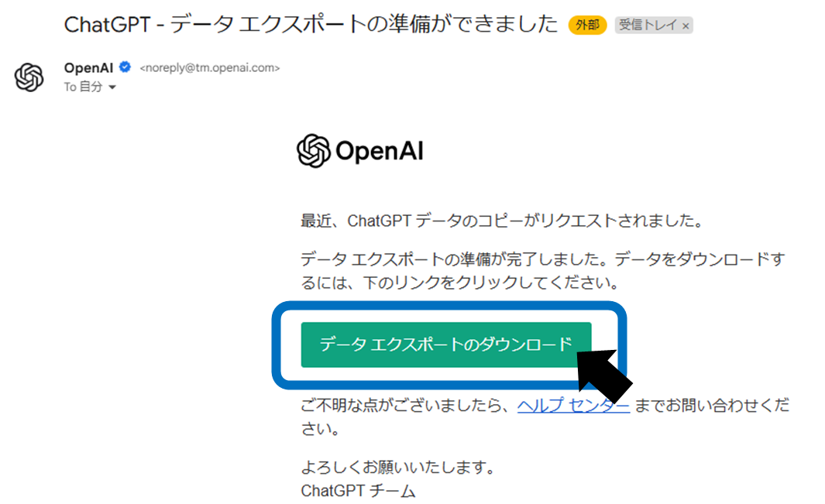Click the noreply@tm.openai.com sender address

(209, 68)
